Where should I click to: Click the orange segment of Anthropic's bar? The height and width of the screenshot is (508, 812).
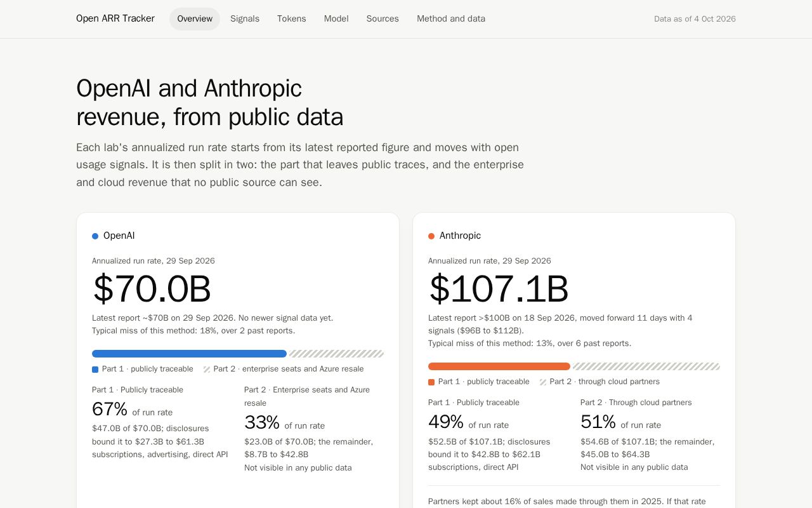[x=499, y=366]
